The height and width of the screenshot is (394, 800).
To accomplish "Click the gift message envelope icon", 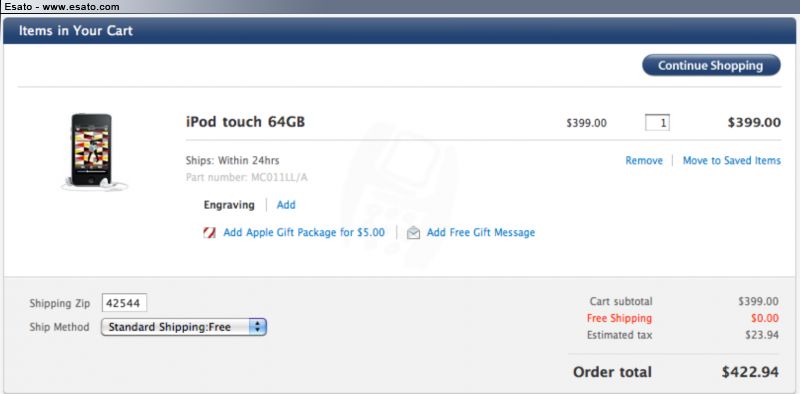I will [413, 233].
